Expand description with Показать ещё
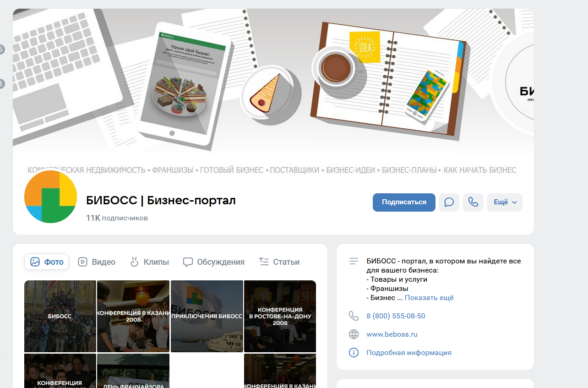The width and height of the screenshot is (588, 388). pos(429,298)
